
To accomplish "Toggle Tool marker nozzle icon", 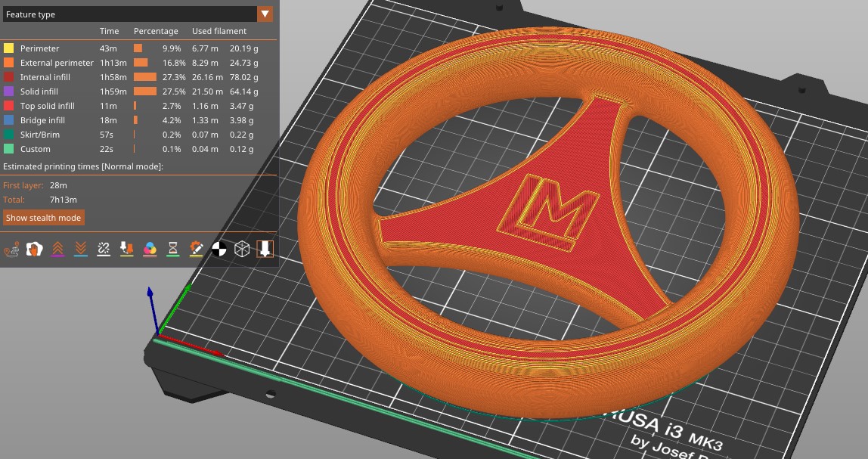I will point(265,249).
